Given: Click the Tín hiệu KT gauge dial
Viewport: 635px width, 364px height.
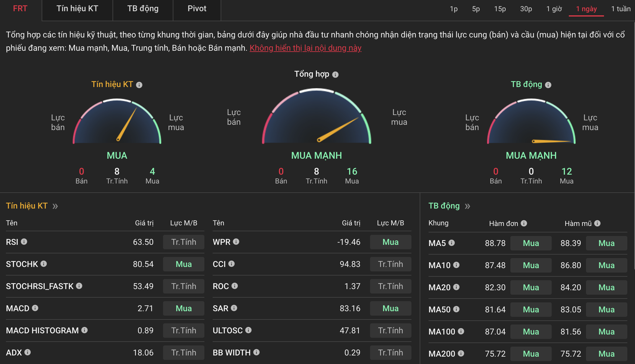Looking at the screenshot, I should point(117,122).
